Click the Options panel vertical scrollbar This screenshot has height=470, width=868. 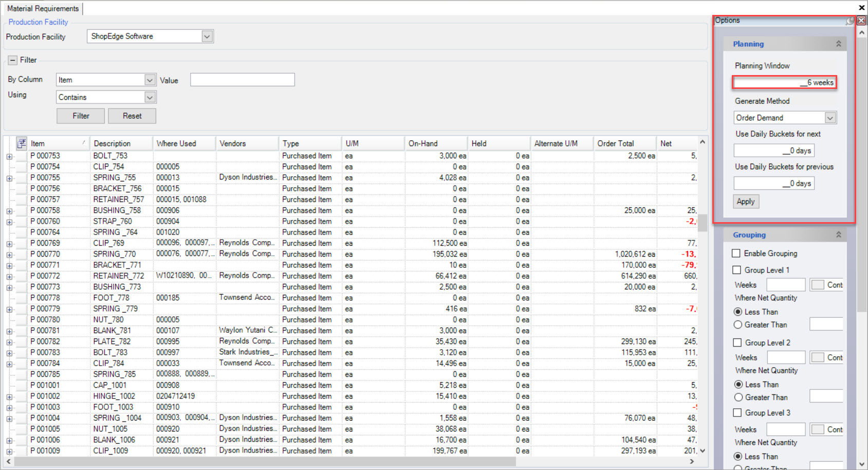(x=862, y=175)
